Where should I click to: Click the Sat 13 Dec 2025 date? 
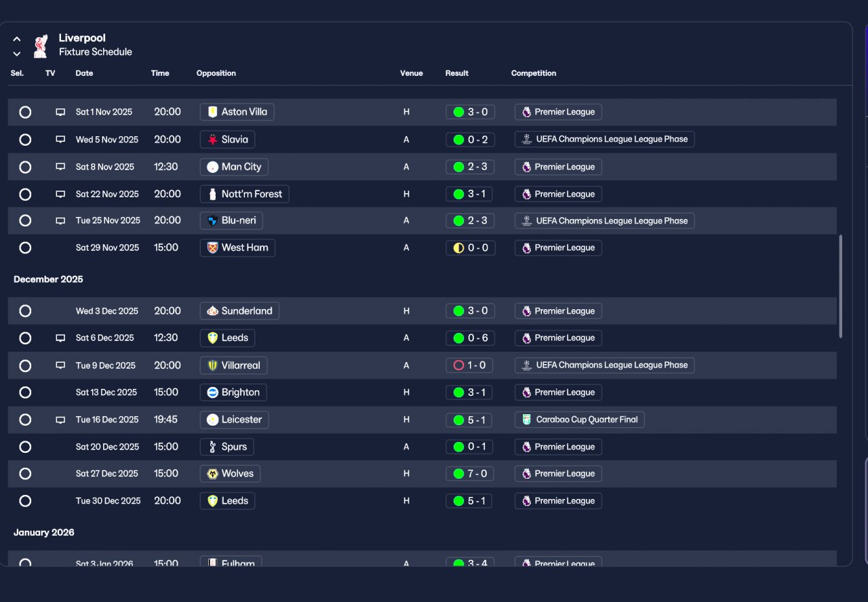click(x=106, y=393)
